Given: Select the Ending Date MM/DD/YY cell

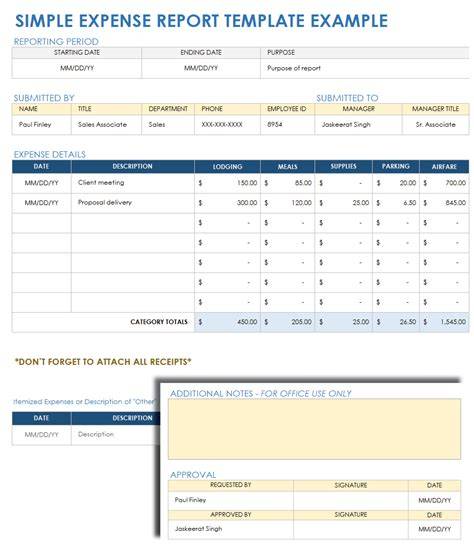Looking at the screenshot, I should click(x=201, y=68).
